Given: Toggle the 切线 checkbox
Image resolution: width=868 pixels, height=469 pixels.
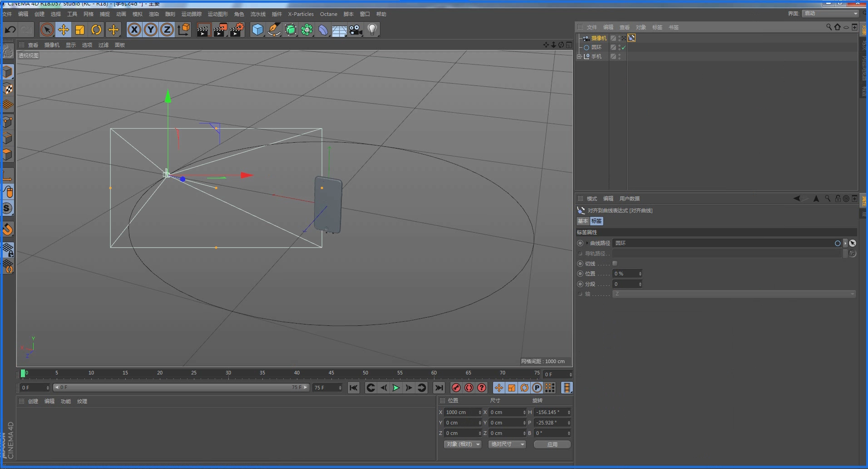Looking at the screenshot, I should point(615,264).
